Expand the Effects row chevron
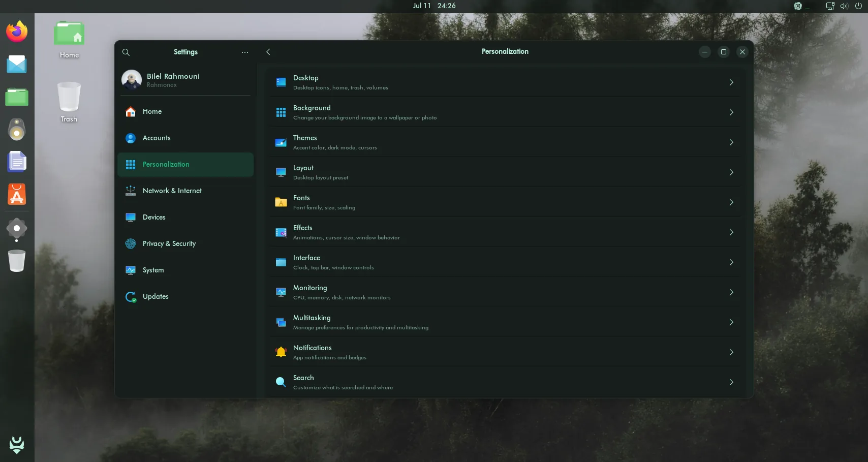868x462 pixels. (731, 232)
